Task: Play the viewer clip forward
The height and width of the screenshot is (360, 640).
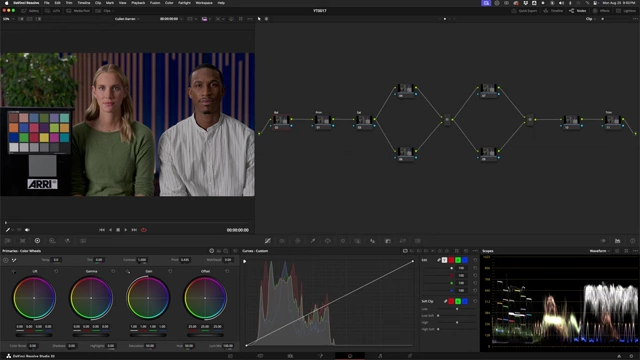Action: [126, 230]
